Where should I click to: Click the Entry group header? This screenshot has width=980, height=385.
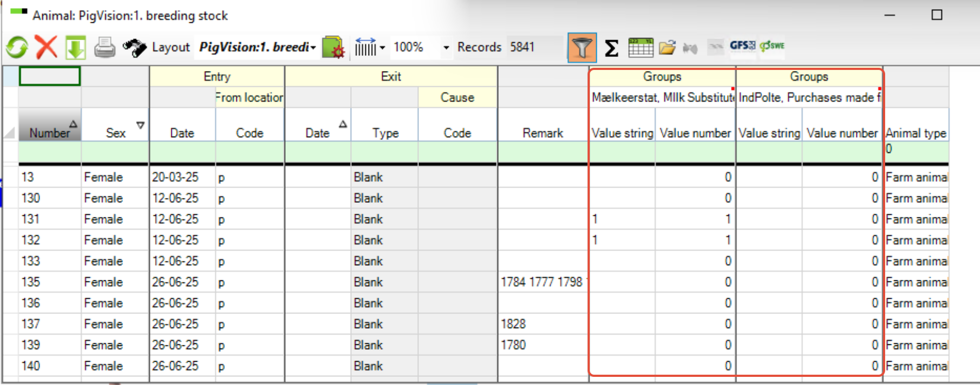pos(217,76)
